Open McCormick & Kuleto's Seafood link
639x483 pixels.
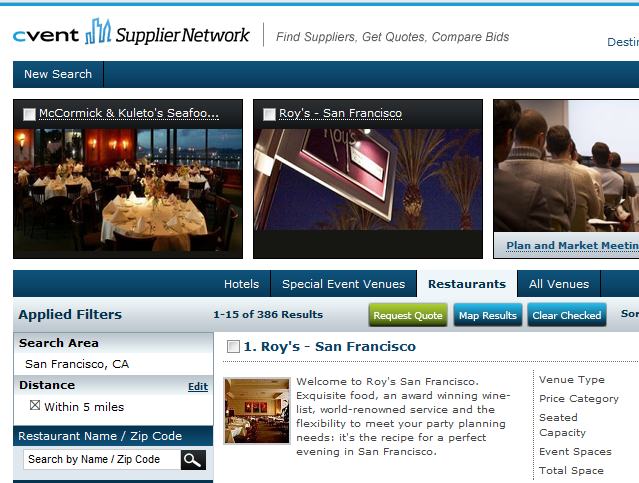click(x=129, y=113)
